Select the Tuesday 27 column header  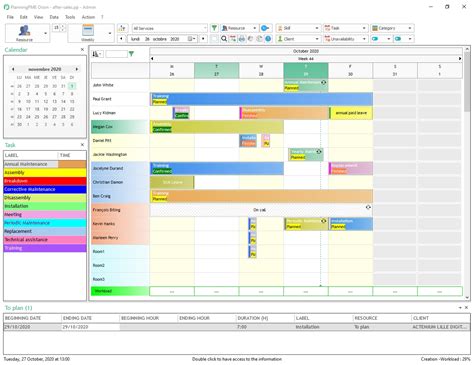pos(216,70)
